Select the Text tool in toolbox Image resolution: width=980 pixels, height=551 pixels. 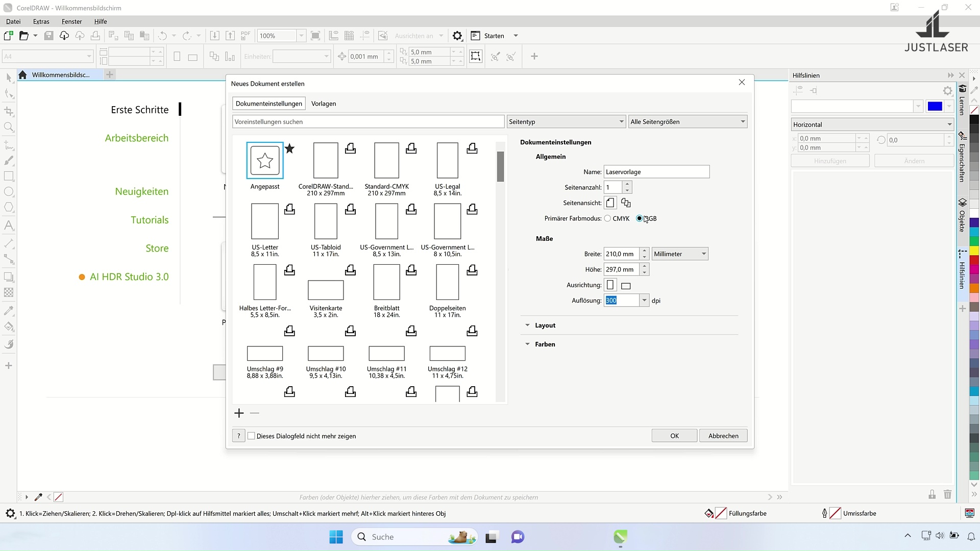pyautogui.click(x=9, y=226)
